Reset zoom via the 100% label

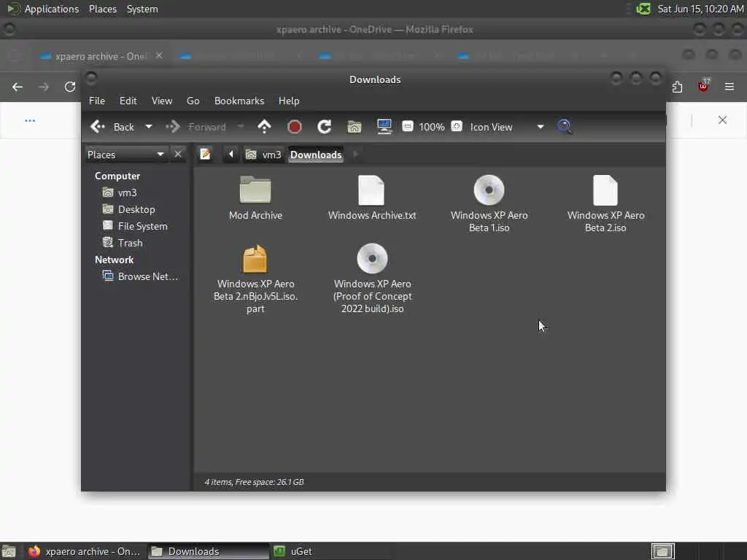click(432, 127)
